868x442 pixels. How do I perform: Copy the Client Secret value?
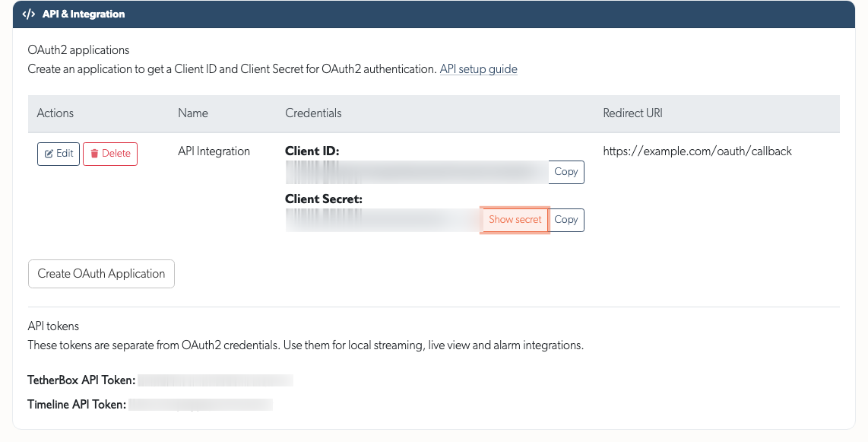(x=565, y=220)
